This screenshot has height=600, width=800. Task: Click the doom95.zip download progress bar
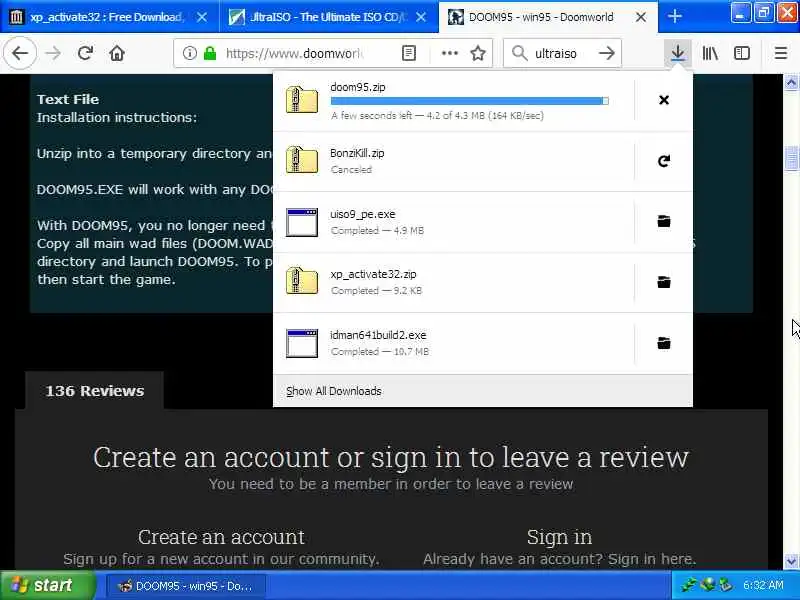[469, 101]
